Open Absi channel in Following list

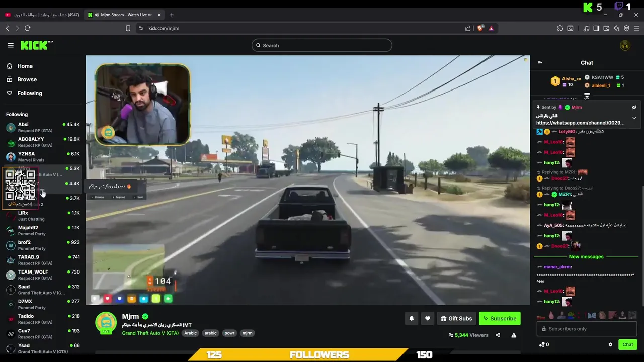(43, 127)
